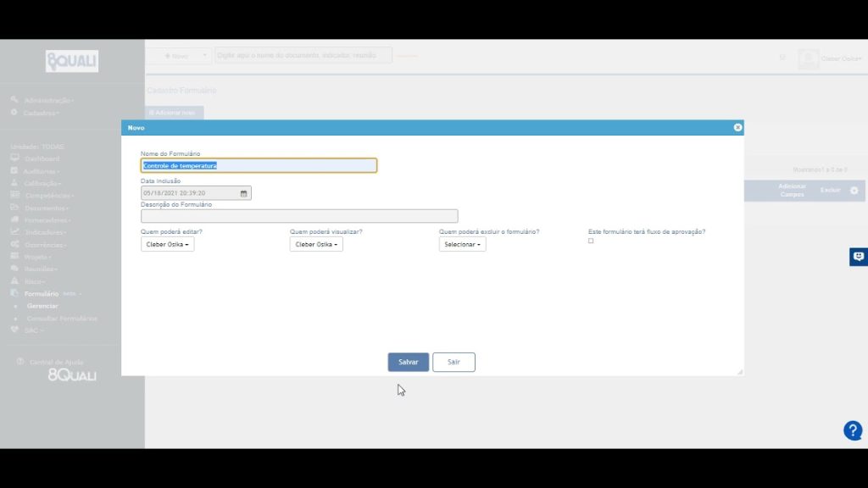The image size is (868, 488).
Task: Click the Sair button
Action: pos(454,362)
